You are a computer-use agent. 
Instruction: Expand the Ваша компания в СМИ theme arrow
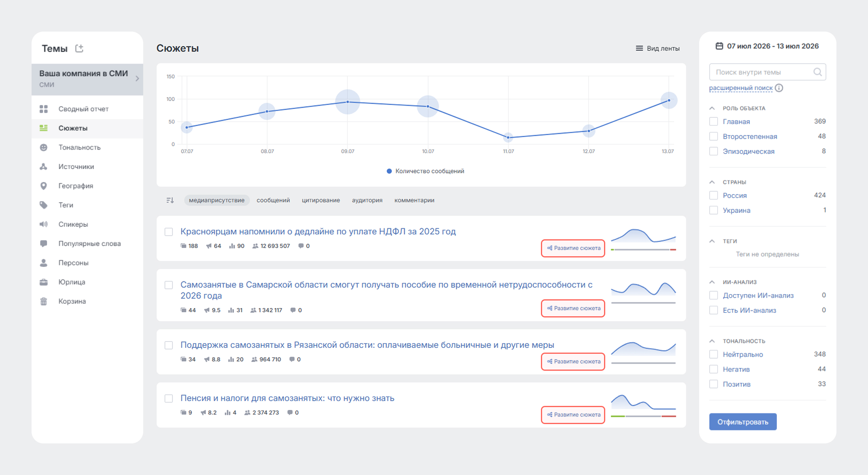tap(137, 79)
